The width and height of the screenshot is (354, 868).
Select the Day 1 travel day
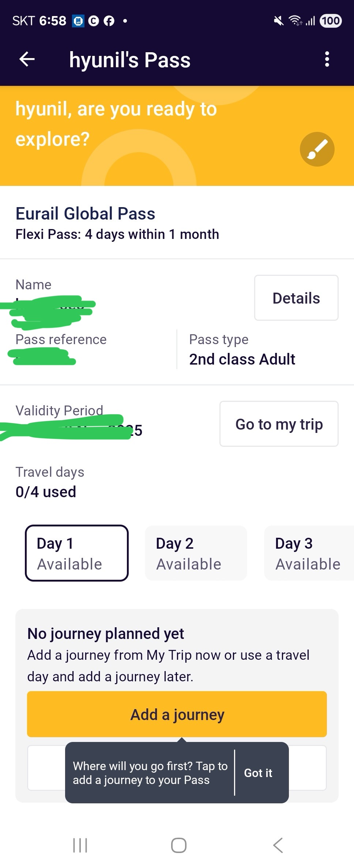pyautogui.click(x=77, y=553)
